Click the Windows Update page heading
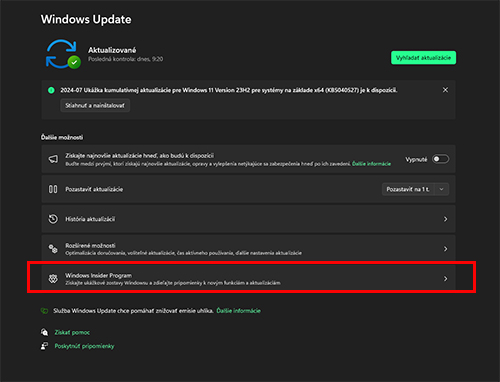Screen dimensions: 500x382 coord(86,19)
